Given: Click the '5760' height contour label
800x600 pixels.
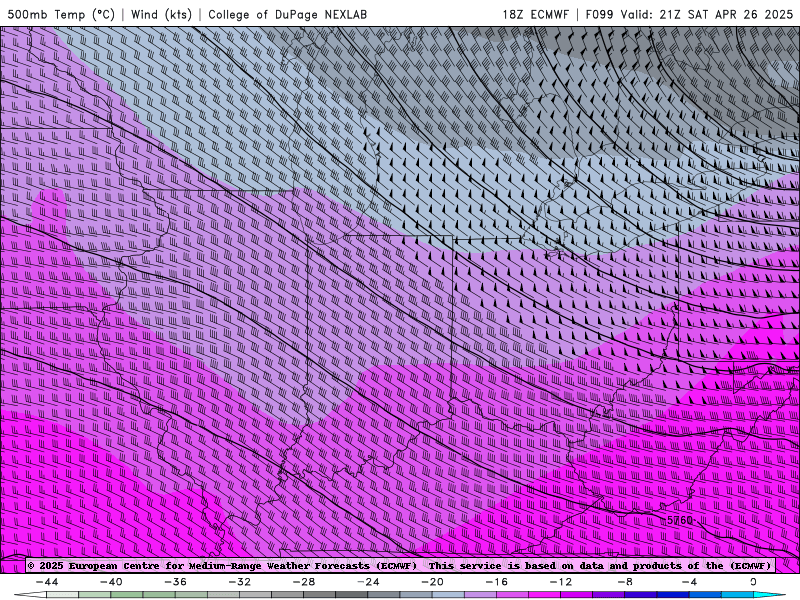Looking at the screenshot, I should (680, 520).
